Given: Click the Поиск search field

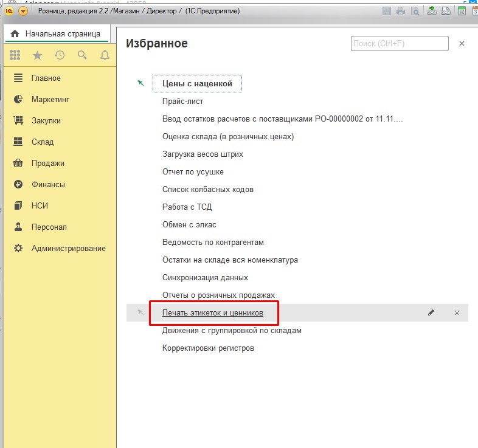Looking at the screenshot, I should coord(399,44).
